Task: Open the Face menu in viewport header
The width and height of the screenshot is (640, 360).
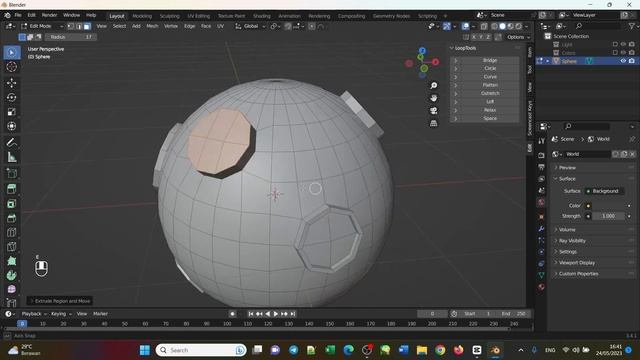Action: pyautogui.click(x=206, y=26)
